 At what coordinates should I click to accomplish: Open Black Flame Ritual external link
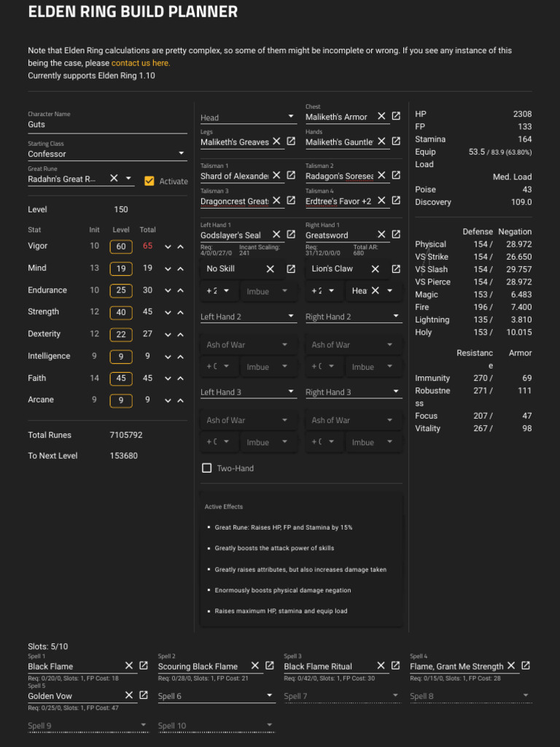[395, 665]
